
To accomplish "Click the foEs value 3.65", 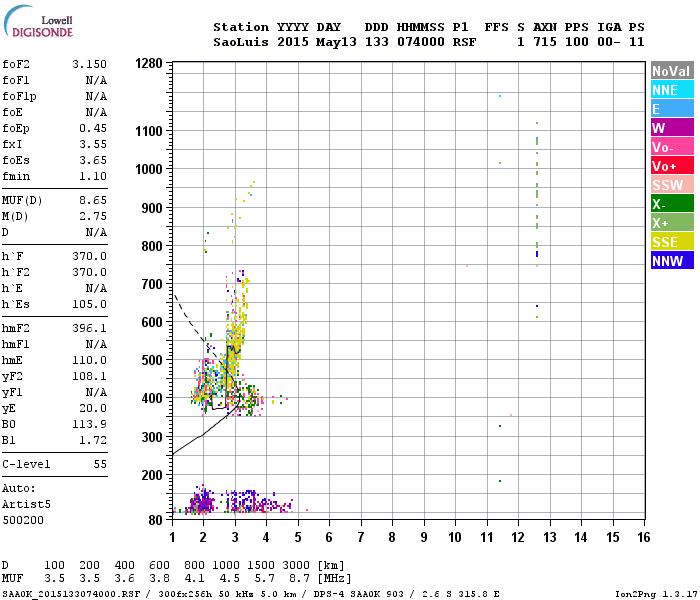I will click(x=93, y=160).
